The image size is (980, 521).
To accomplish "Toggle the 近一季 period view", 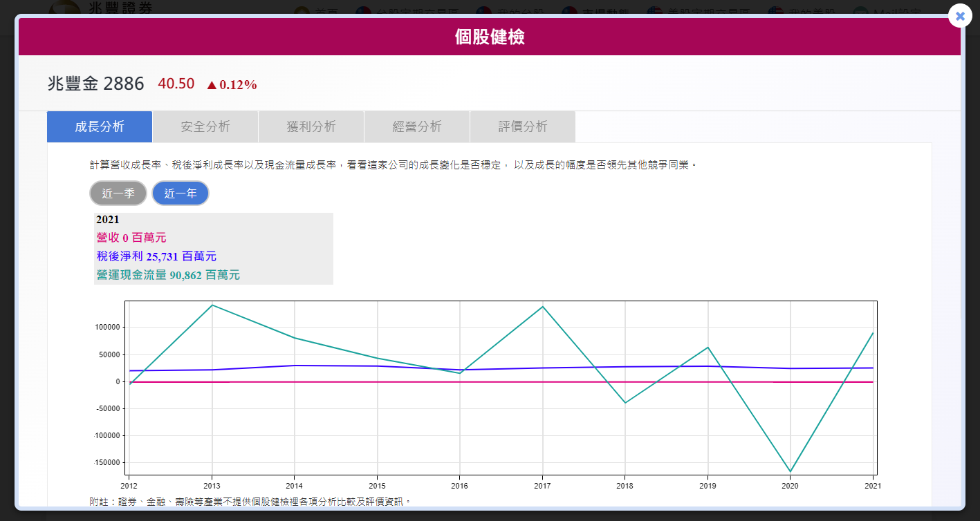I will point(118,193).
